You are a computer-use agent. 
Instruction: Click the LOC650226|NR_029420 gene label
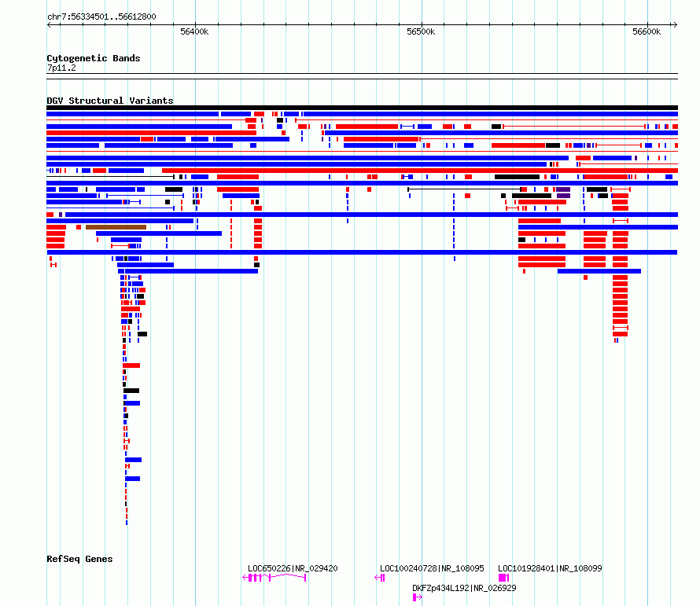(293, 568)
